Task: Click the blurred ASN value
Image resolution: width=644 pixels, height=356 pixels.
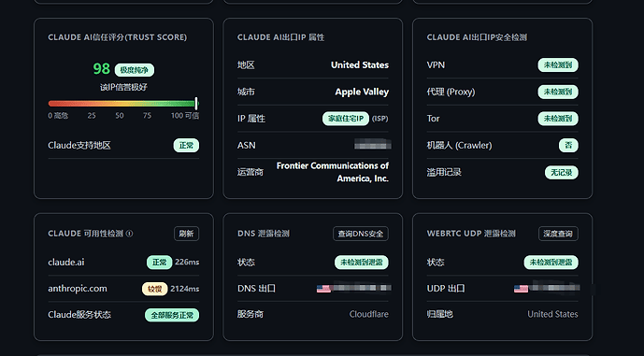Action: point(373,144)
